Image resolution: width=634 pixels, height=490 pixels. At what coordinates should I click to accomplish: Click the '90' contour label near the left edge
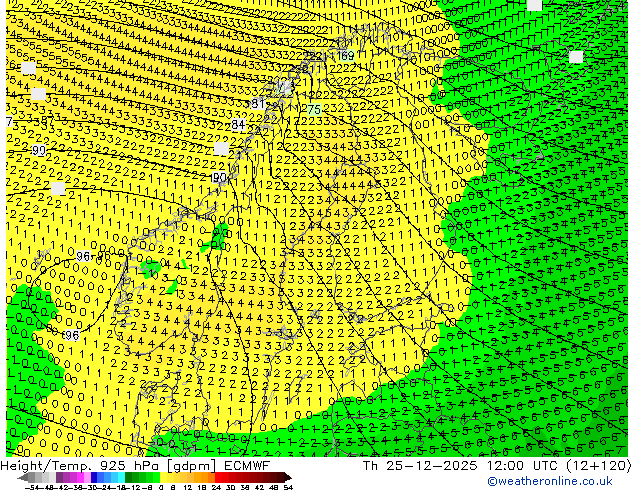pyautogui.click(x=39, y=151)
